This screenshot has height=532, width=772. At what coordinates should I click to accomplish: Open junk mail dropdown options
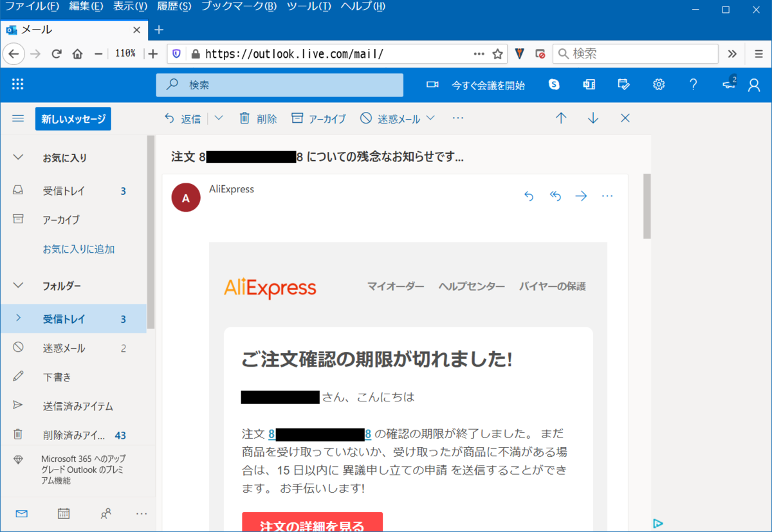tap(430, 118)
